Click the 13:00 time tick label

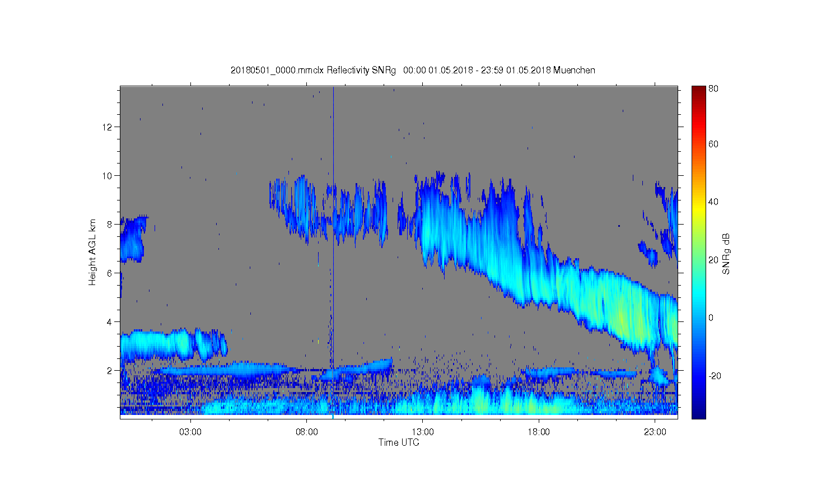point(423,432)
